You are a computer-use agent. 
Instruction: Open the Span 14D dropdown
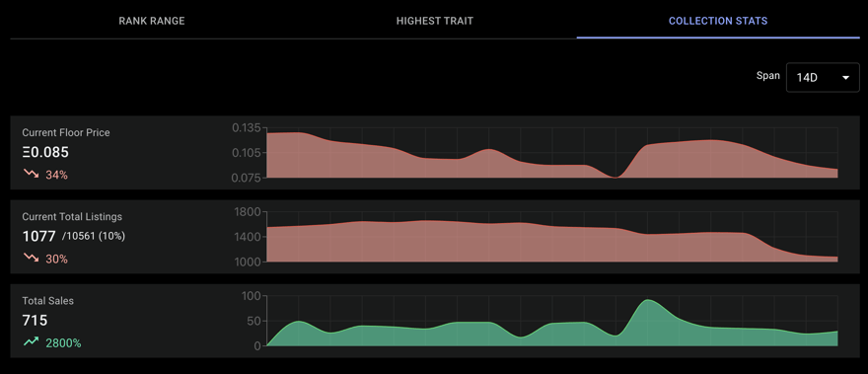point(823,78)
